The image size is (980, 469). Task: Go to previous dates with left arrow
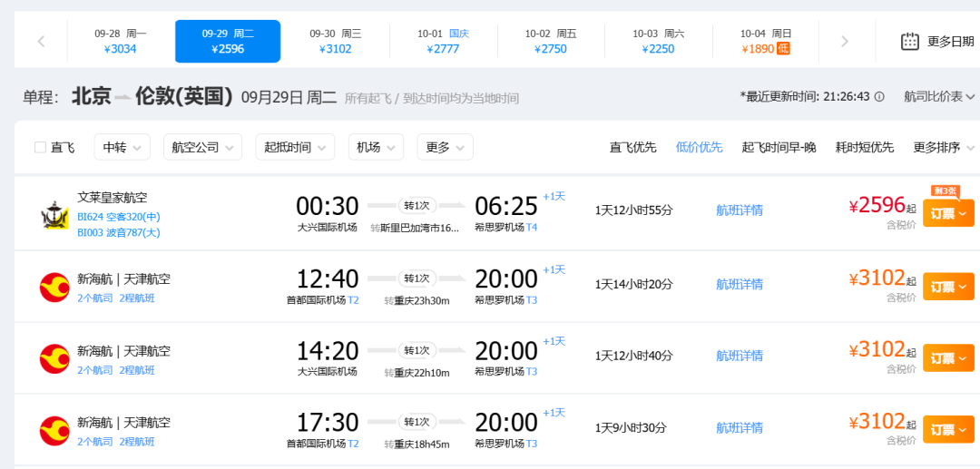click(x=41, y=41)
